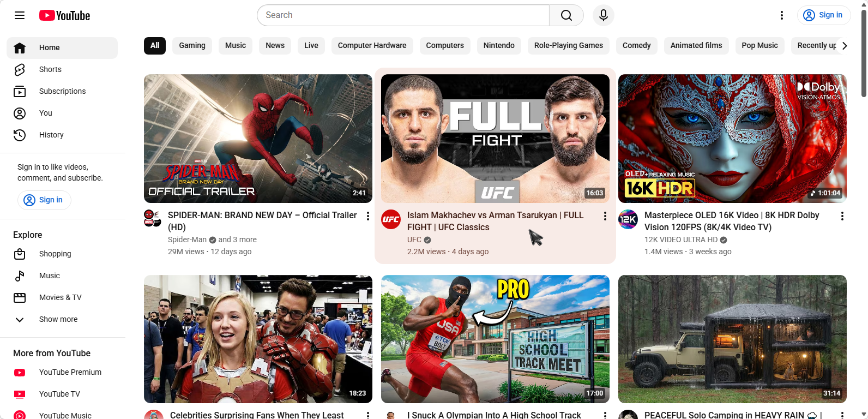
Task: Click the UFC channel avatar
Action: tap(391, 219)
